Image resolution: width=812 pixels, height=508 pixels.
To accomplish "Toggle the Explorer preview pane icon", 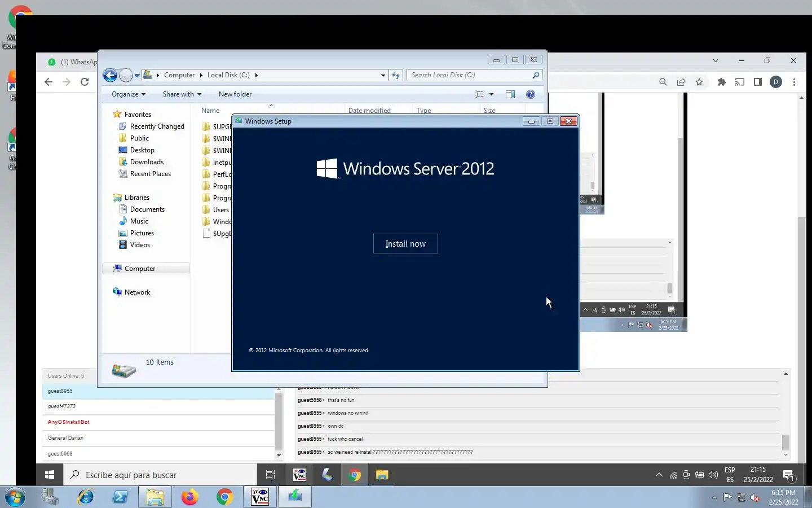I will click(510, 94).
